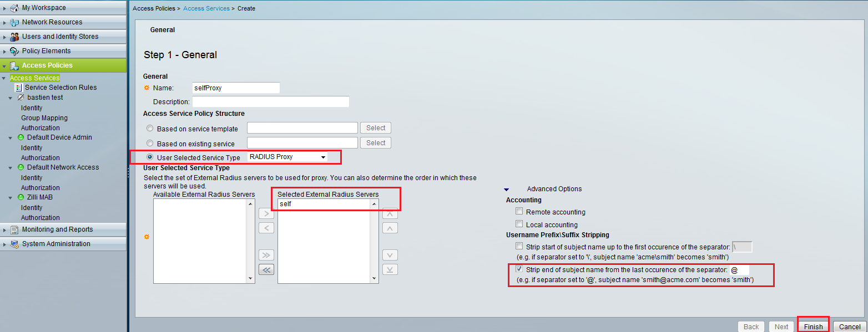Click the green status icon of Default Device Admin

tap(21, 137)
